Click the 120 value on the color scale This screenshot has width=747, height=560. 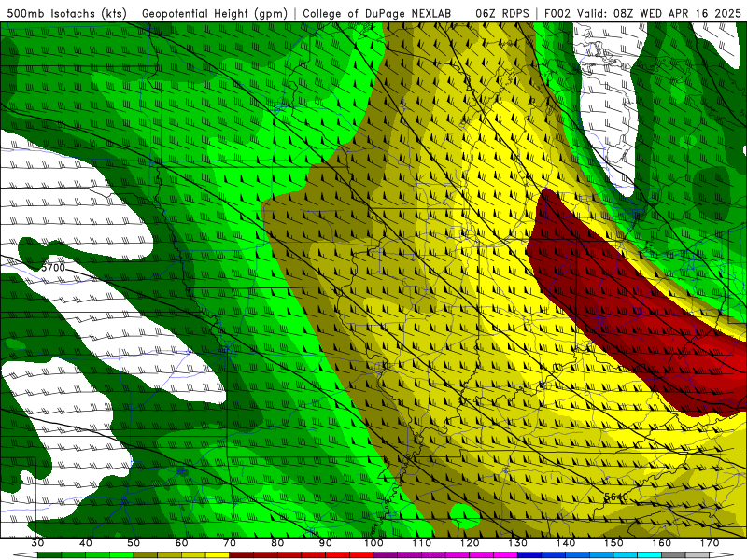tap(470, 543)
